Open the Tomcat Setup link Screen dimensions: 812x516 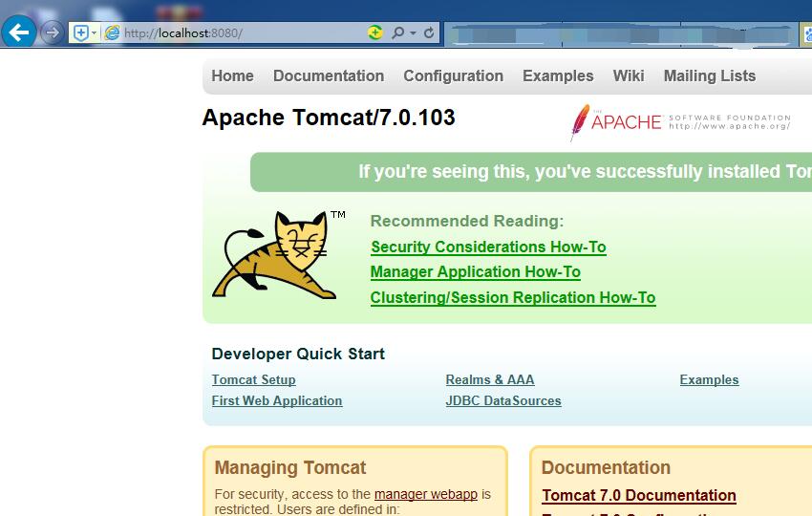pyautogui.click(x=254, y=379)
